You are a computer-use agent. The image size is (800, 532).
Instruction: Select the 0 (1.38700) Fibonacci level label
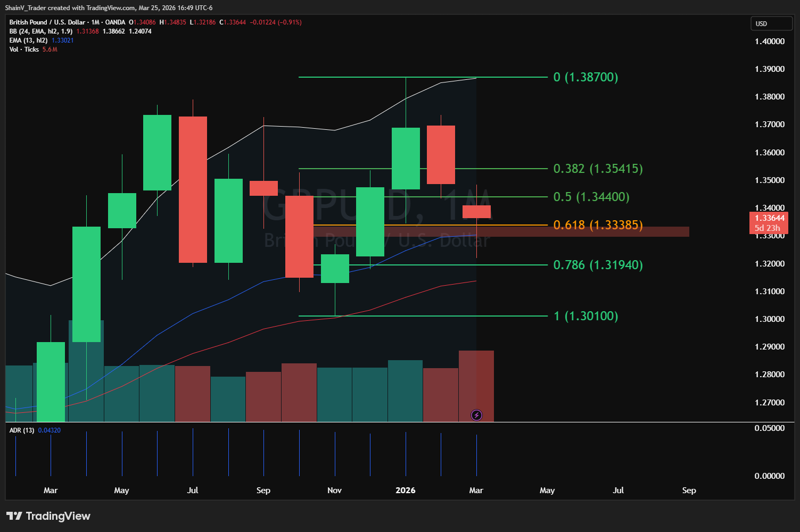(585, 77)
